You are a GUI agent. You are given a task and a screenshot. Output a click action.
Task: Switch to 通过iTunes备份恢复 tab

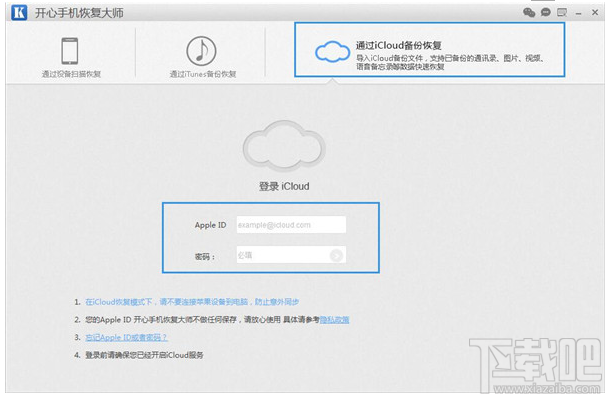202,57
